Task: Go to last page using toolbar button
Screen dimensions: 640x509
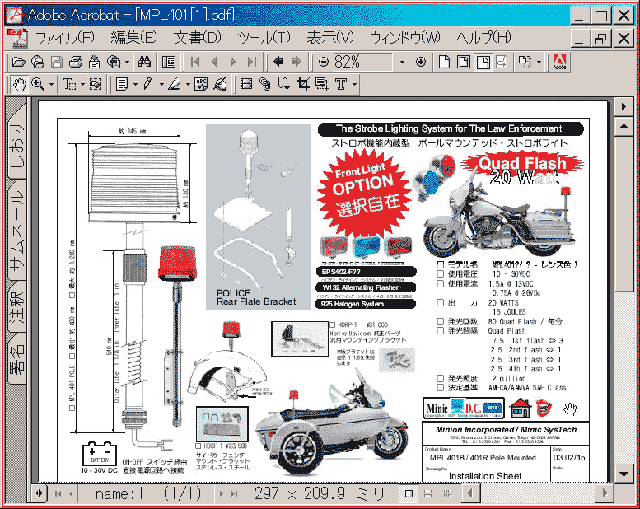Action: pyautogui.click(x=252, y=62)
